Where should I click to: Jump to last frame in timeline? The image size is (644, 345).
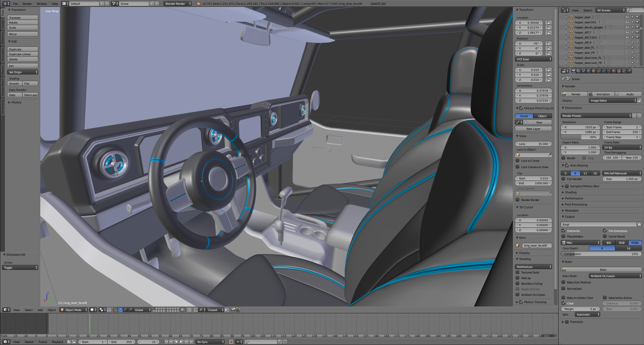click(192, 342)
